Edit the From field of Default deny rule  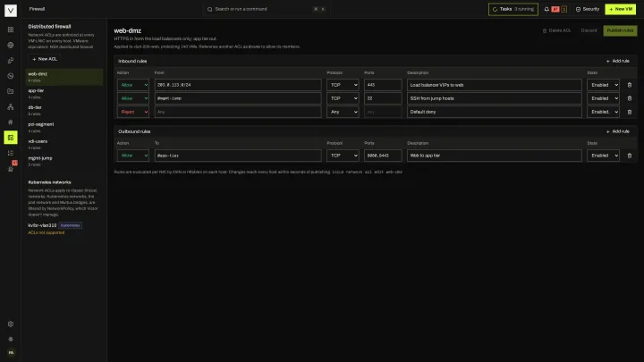[238, 112]
